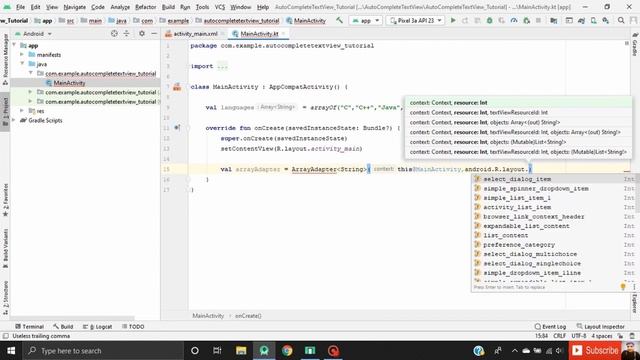640x360 pixels.
Task: Open the Pixel 3a API 23 device dropdown
Action: pyautogui.click(x=416, y=20)
